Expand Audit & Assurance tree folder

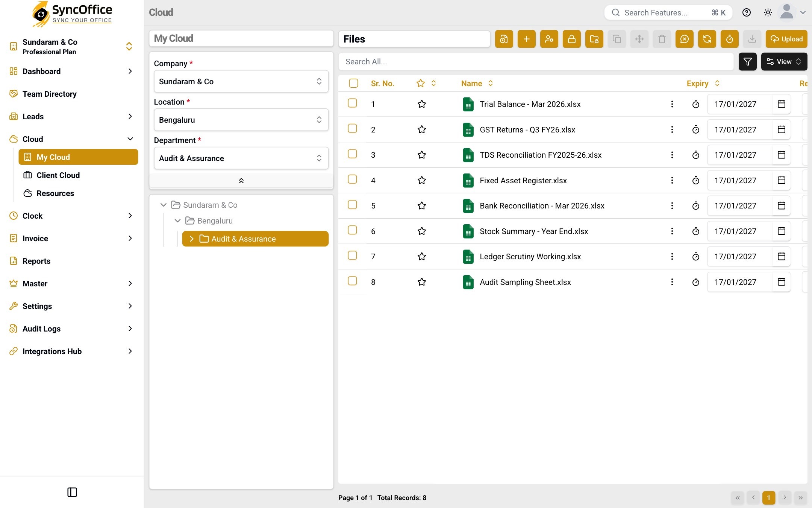pos(191,239)
